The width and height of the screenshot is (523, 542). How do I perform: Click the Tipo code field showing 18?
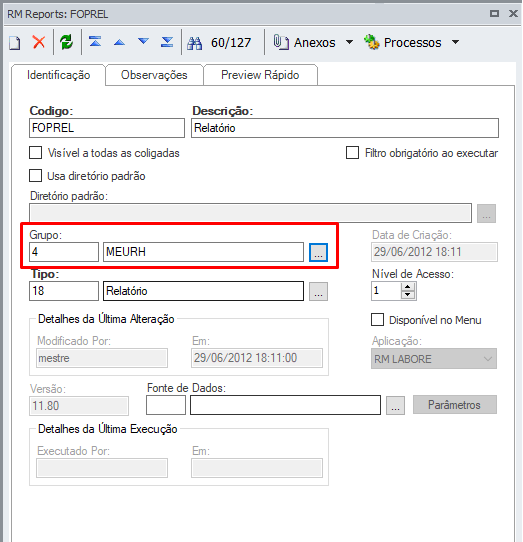point(64,291)
